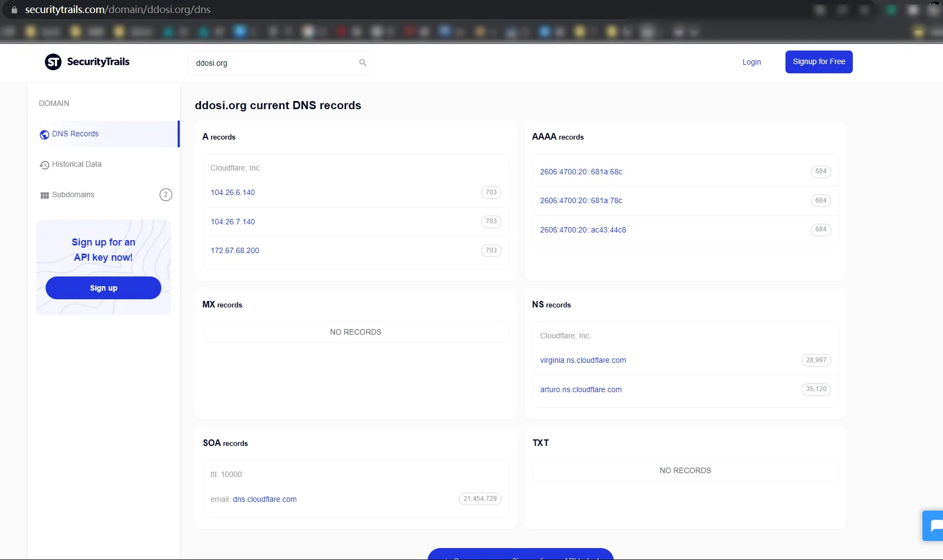
Task: Open IPv6 2606:4700:20::681a:78c
Action: (581, 200)
